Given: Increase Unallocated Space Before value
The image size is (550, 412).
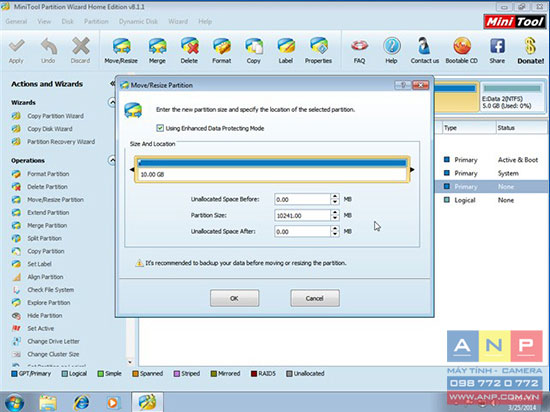Looking at the screenshot, I should [335, 197].
